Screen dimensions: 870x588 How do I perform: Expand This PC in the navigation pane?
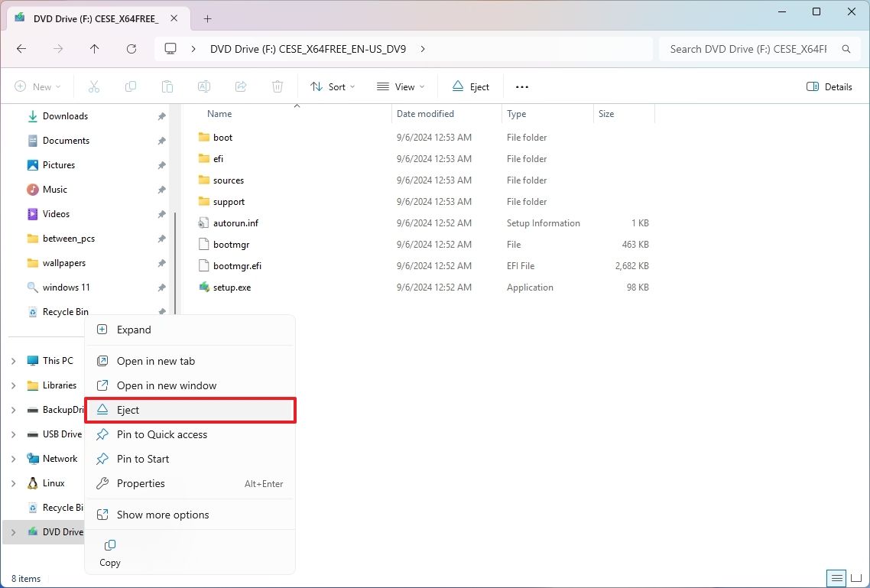point(14,360)
